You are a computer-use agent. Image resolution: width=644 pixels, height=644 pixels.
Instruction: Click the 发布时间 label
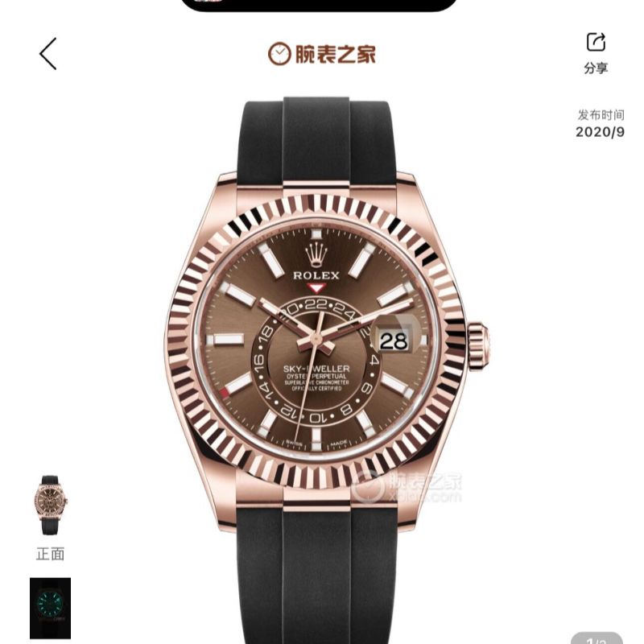601,115
